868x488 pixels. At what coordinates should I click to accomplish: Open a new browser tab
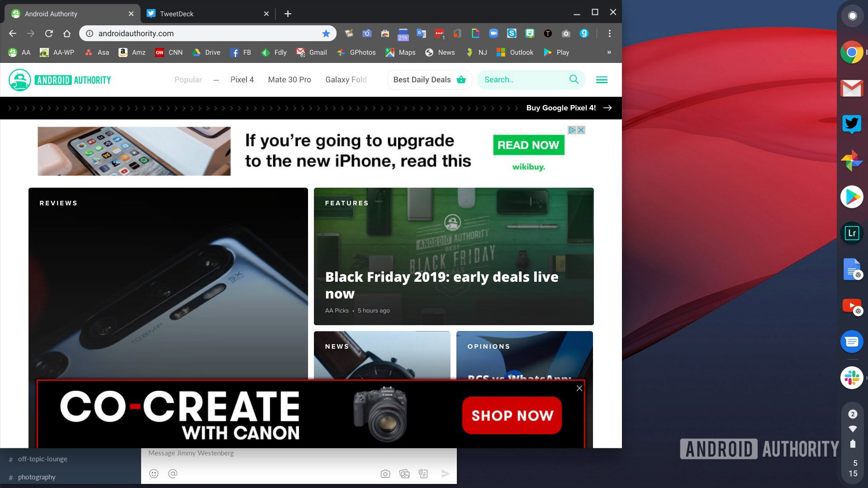coord(288,14)
